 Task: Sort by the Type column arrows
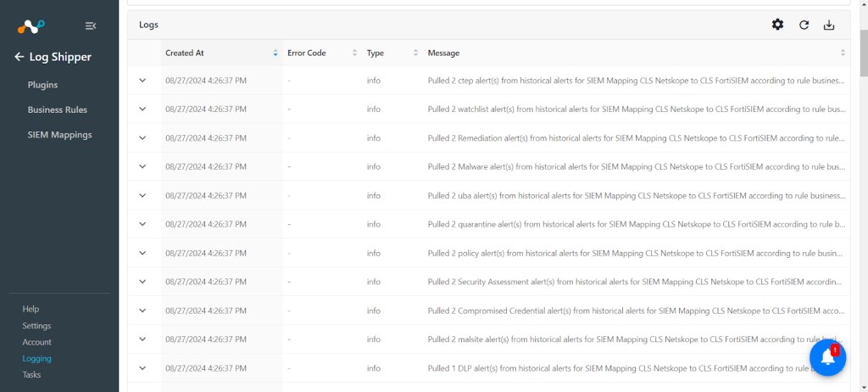[415, 53]
